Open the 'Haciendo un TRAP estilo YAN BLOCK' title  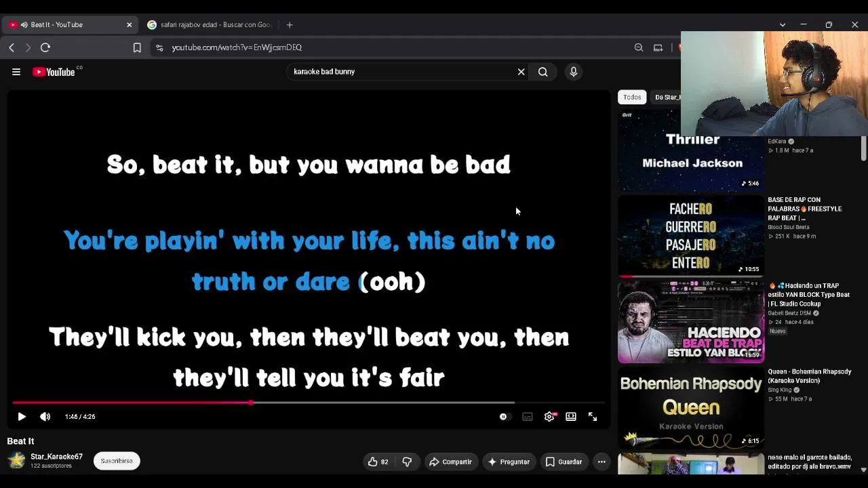809,295
